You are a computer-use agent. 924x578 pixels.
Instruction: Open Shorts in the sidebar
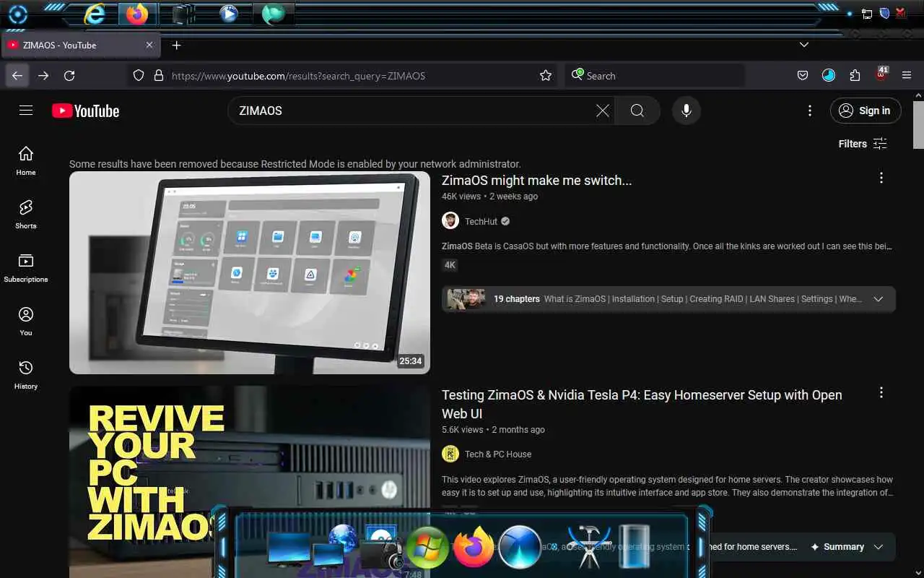coord(26,214)
